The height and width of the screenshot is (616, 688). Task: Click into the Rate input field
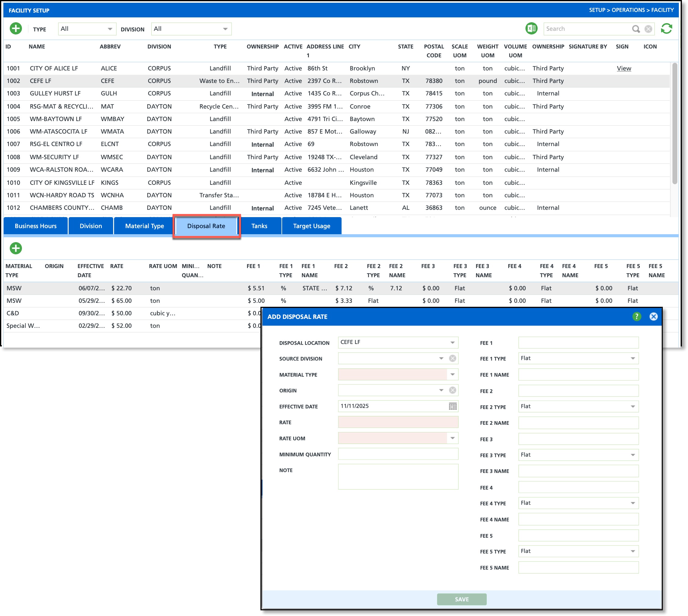coord(398,422)
